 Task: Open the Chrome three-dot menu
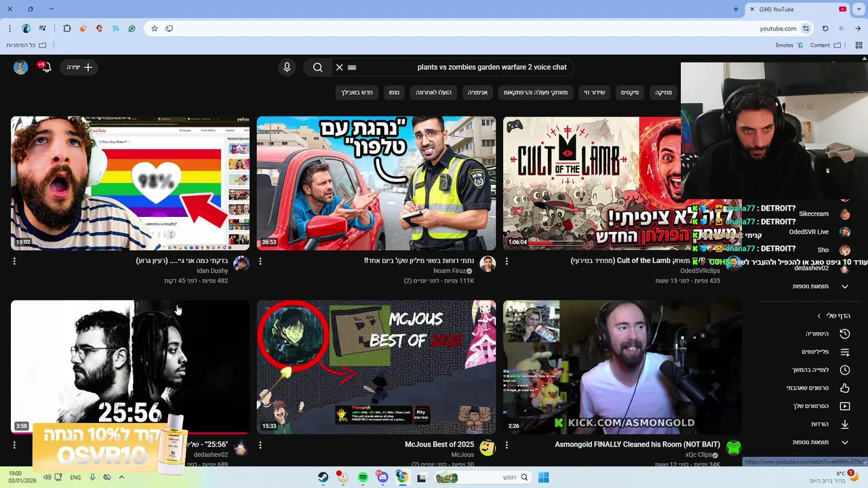tap(9, 28)
